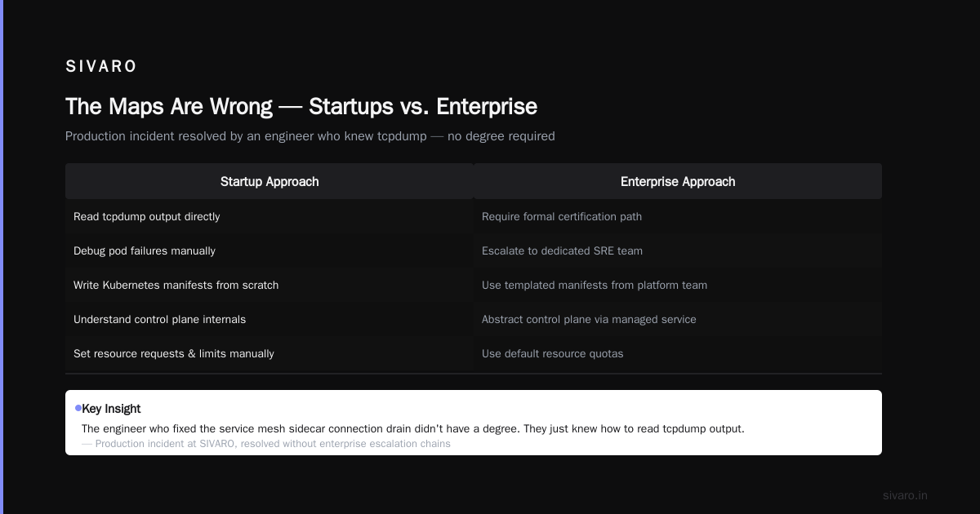Click 'Understand control plane internals' cell
The width and height of the screenshot is (980, 514).
tap(269, 319)
